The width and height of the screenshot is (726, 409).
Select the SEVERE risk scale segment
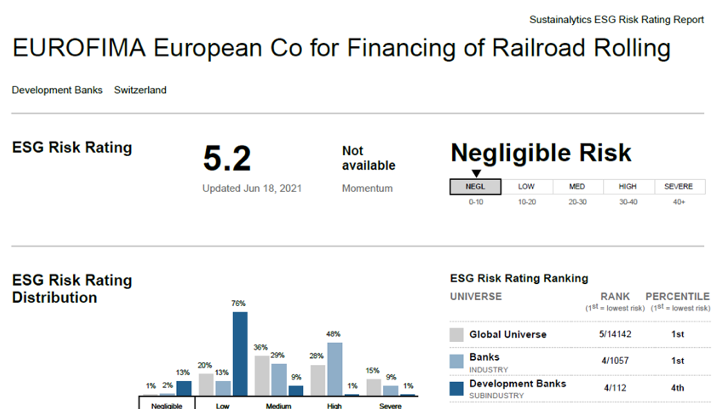[x=680, y=186]
